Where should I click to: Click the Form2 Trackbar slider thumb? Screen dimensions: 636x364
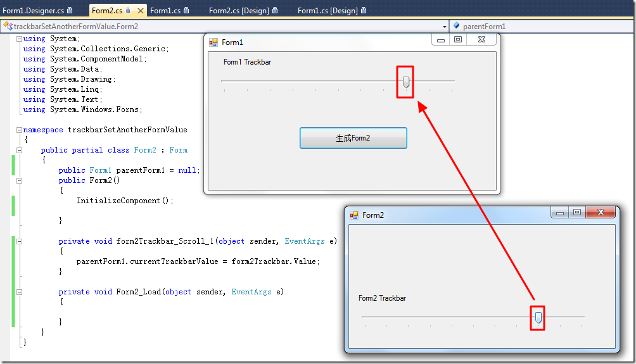tap(538, 318)
